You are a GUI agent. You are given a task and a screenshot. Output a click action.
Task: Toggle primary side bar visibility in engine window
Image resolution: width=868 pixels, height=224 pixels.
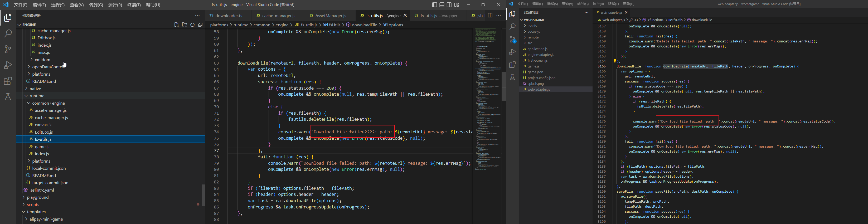(434, 5)
